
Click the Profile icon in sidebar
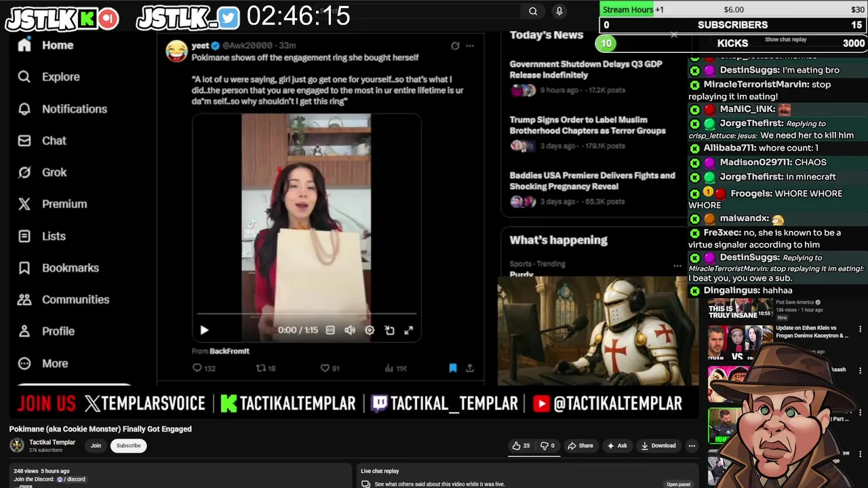click(24, 331)
